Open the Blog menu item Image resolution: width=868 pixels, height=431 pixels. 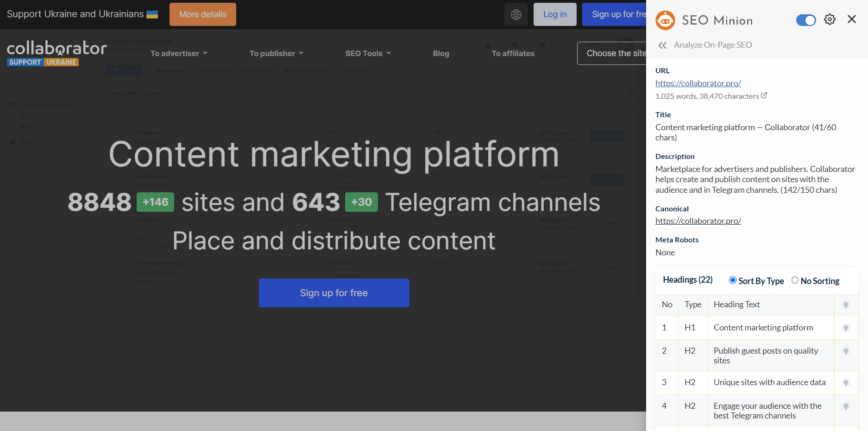click(x=440, y=53)
